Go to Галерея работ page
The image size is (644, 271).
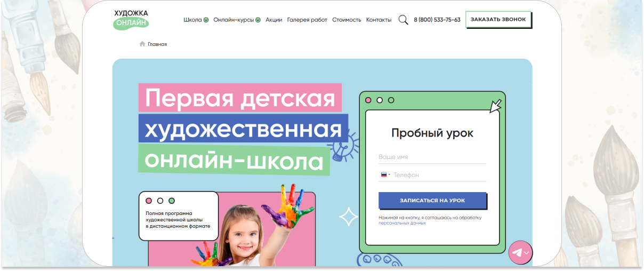[307, 20]
